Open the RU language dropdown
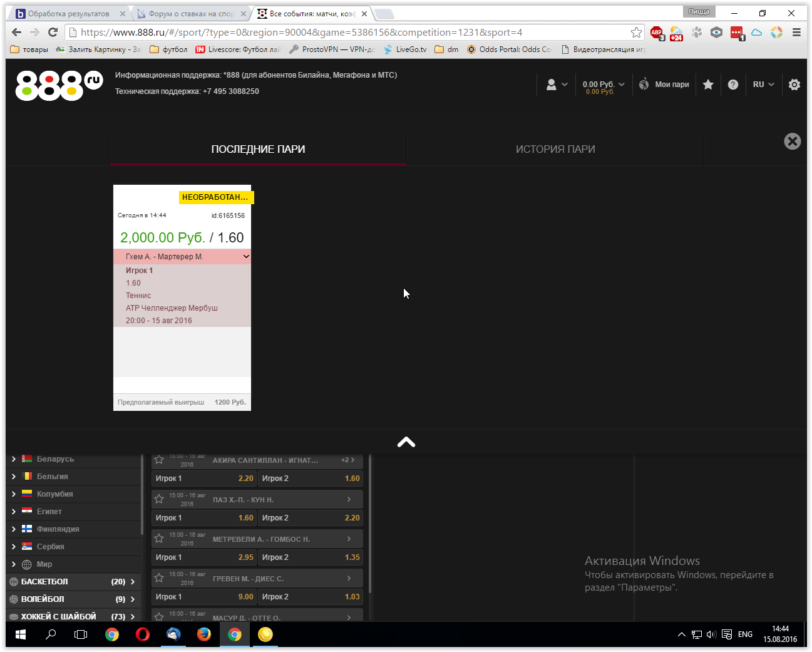812x652 pixels. (x=763, y=85)
